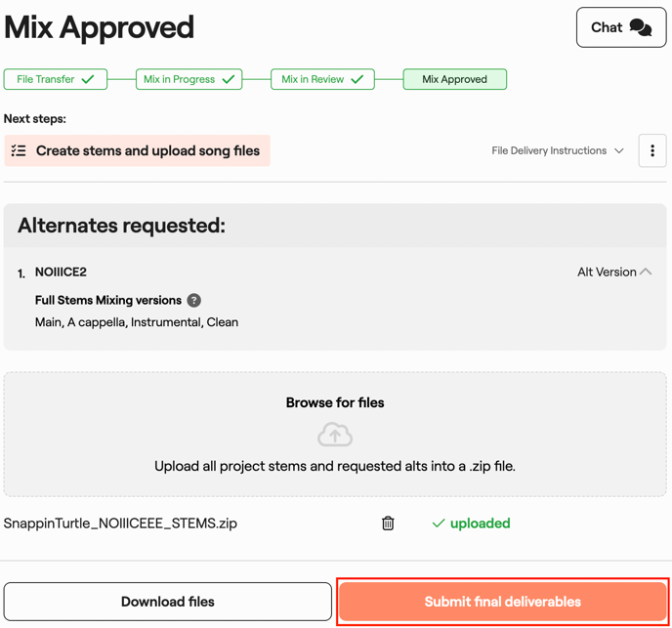This screenshot has width=672, height=628.
Task: Click the NOIIICE2 alternate item title
Action: [x=61, y=272]
